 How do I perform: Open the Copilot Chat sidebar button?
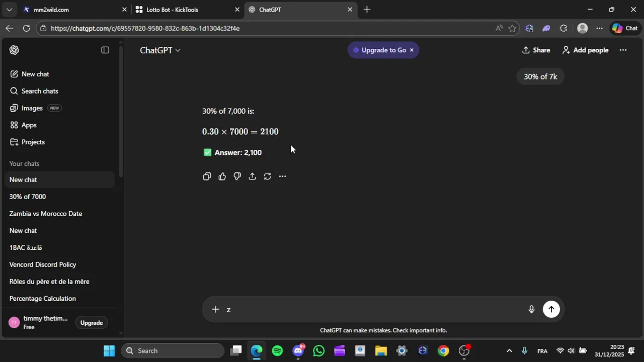625,28
